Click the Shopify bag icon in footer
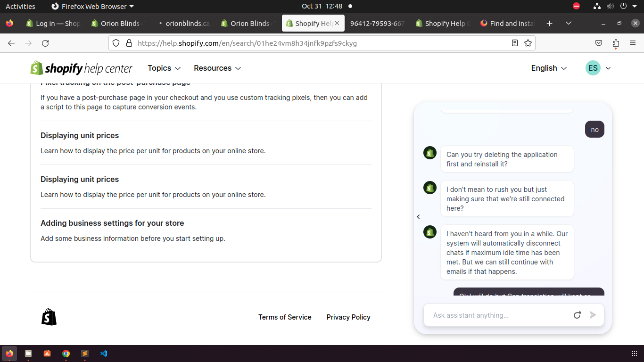644x362 pixels. (49, 317)
